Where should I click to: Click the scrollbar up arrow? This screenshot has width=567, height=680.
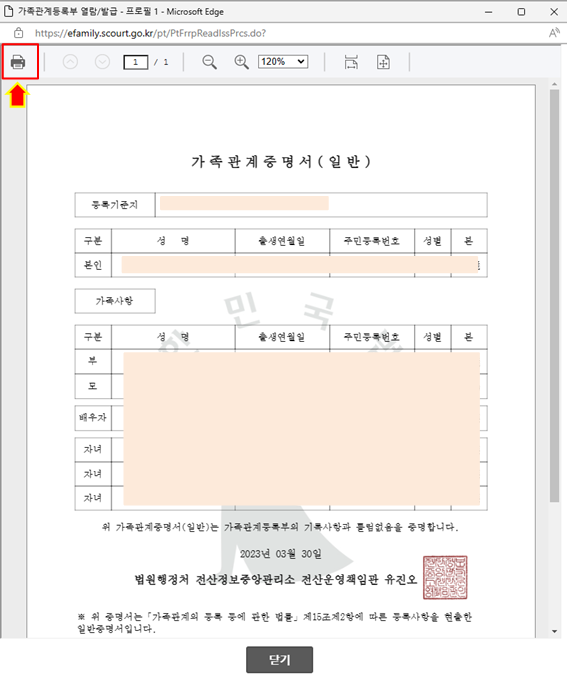tap(554, 84)
